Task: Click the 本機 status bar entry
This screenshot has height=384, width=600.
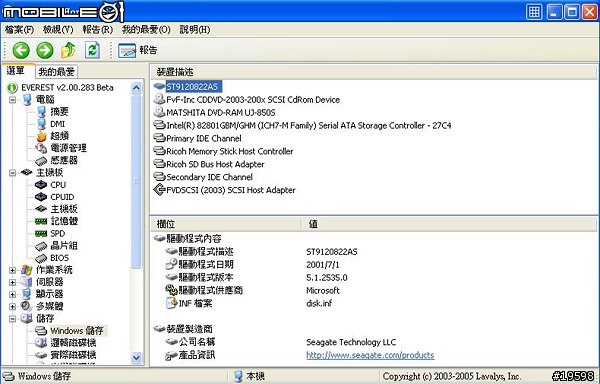Action: click(249, 376)
